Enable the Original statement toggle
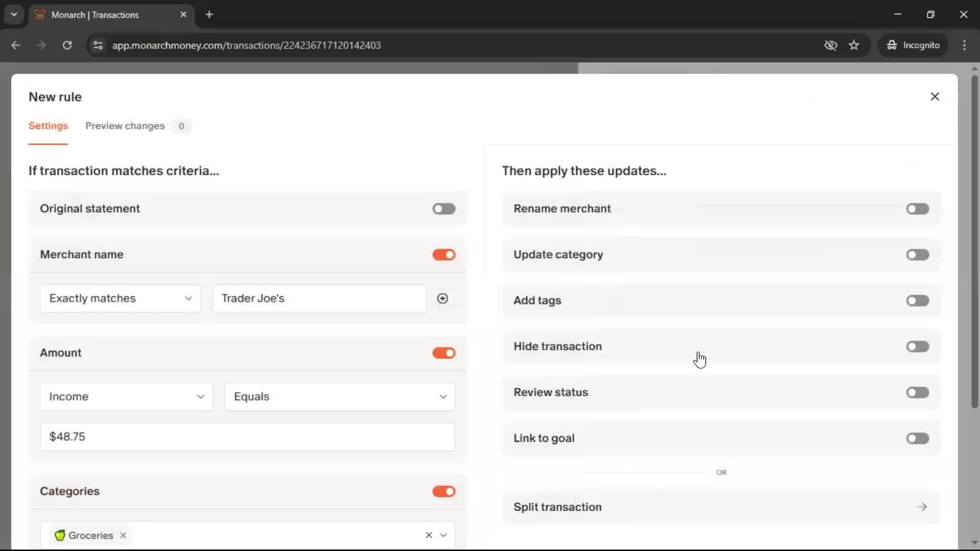The height and width of the screenshot is (551, 980). [444, 209]
